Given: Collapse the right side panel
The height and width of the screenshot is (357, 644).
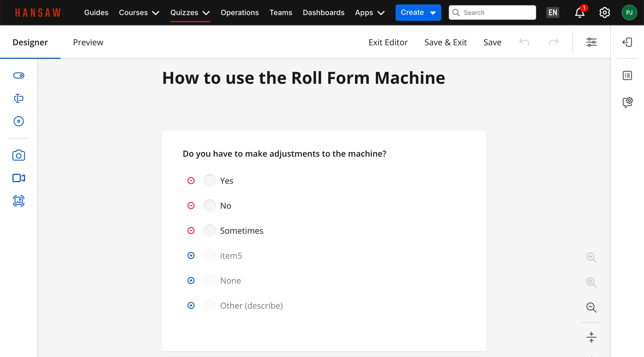Looking at the screenshot, I should (627, 42).
